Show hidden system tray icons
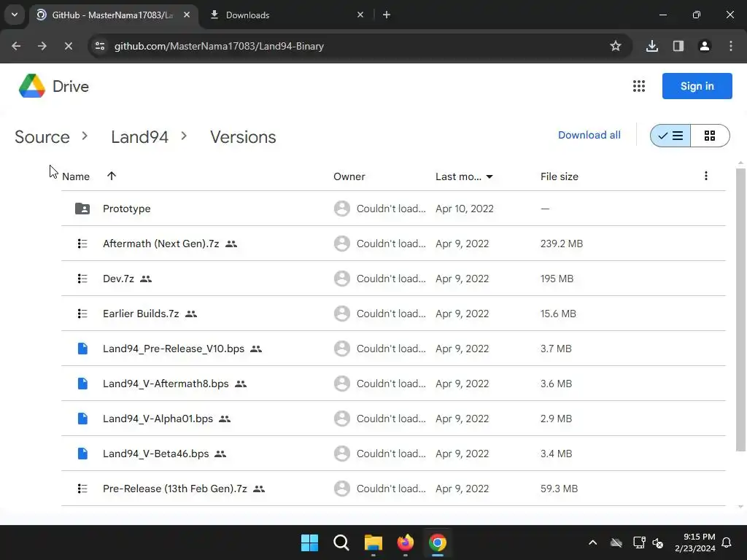This screenshot has height=560, width=747. [x=592, y=542]
